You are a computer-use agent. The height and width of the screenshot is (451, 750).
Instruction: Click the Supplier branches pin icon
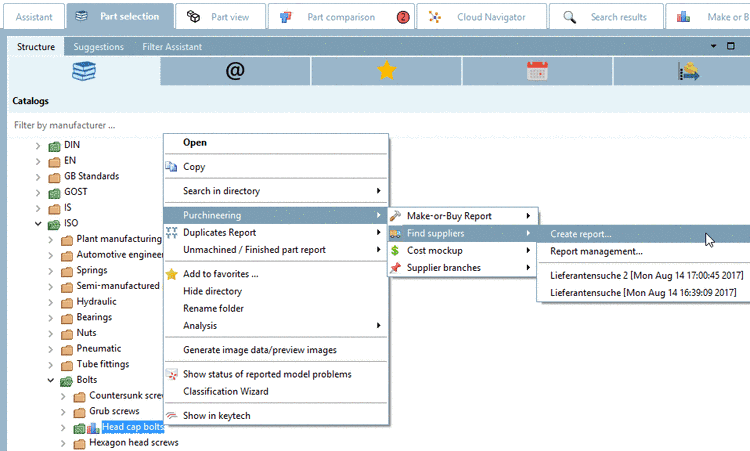(395, 268)
